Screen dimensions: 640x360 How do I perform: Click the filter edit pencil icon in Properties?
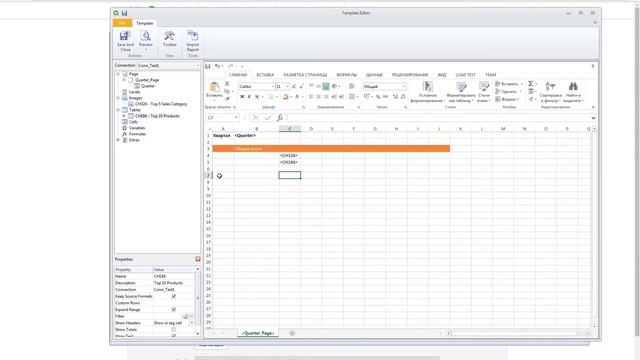(x=186, y=316)
